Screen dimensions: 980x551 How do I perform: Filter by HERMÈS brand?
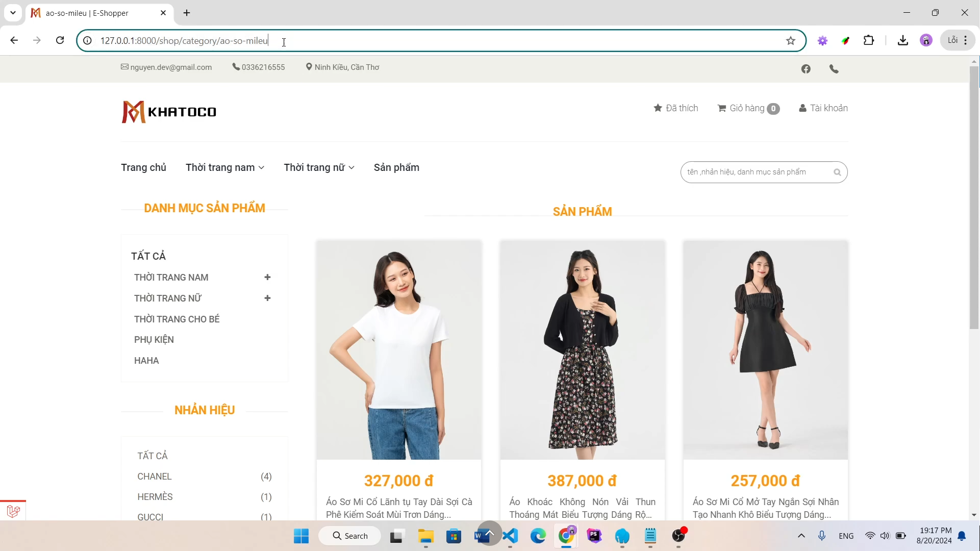[x=155, y=497]
